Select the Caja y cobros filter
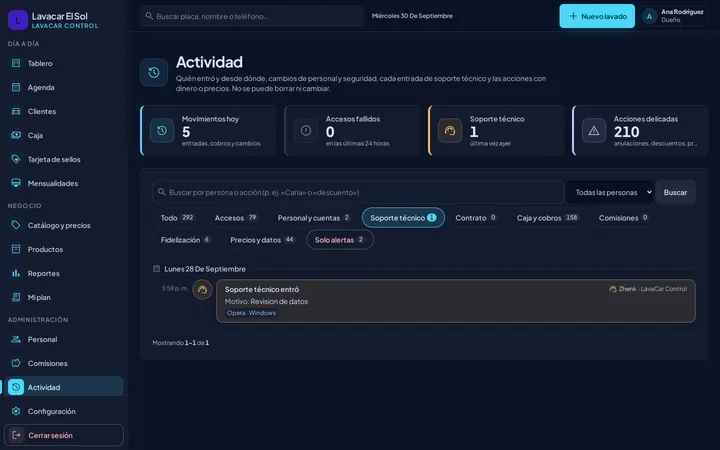 [x=547, y=218]
